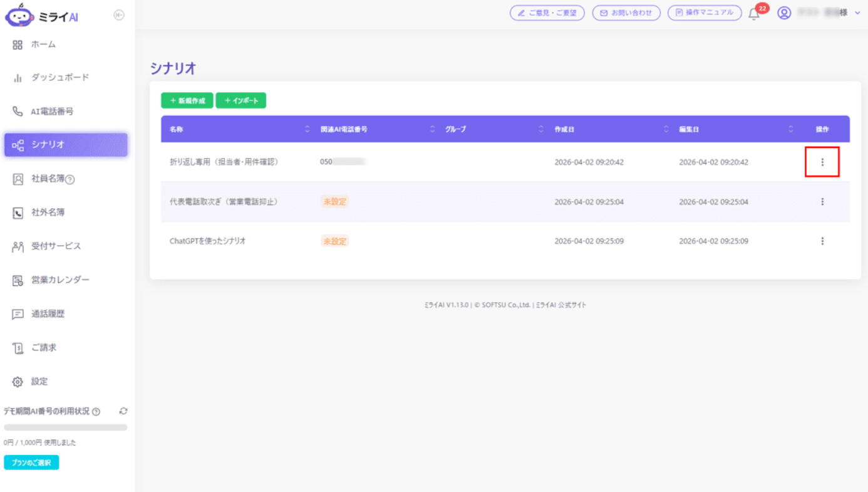Image resolution: width=868 pixels, height=492 pixels.
Task: Refresh demo AI number usage status
Action: [x=123, y=411]
